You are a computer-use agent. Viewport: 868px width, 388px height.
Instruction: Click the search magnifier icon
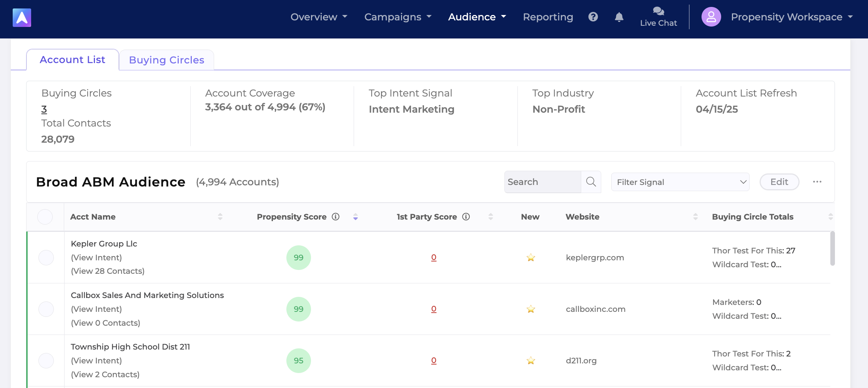(591, 182)
